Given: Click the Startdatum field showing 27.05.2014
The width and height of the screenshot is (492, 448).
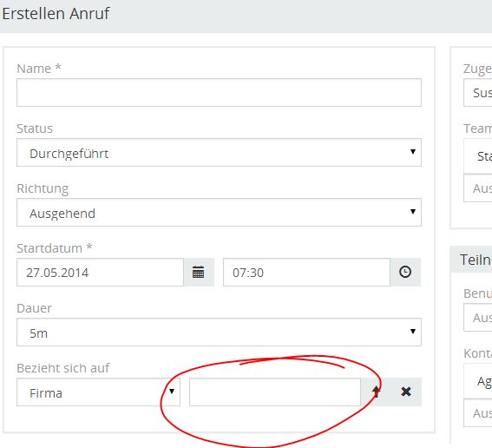Looking at the screenshot, I should click(x=101, y=273).
